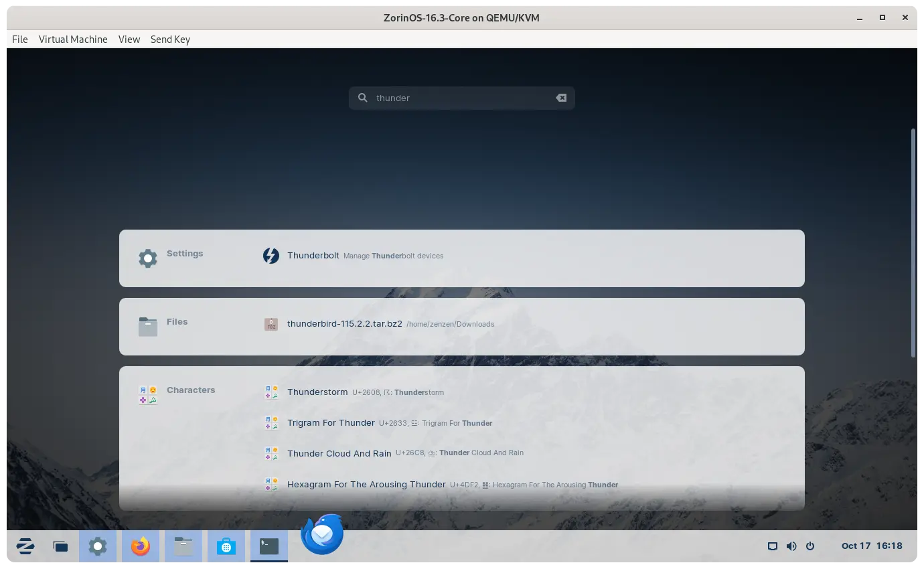The image size is (924, 569).
Task: Open the File menu
Action: click(x=20, y=39)
